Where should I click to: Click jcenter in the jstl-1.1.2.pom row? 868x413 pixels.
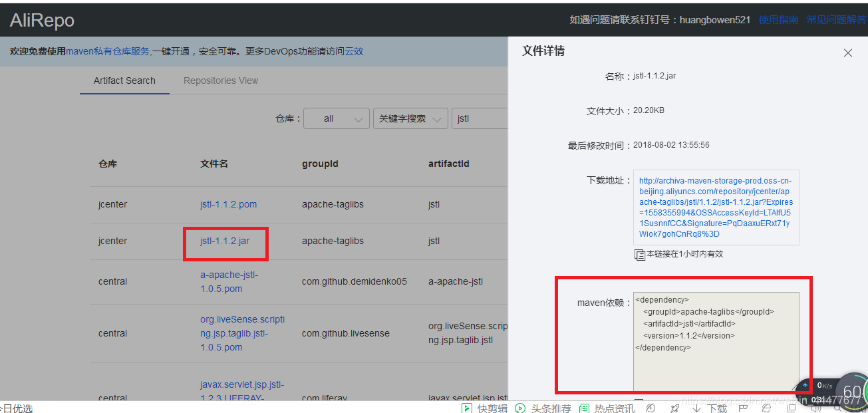pyautogui.click(x=112, y=204)
